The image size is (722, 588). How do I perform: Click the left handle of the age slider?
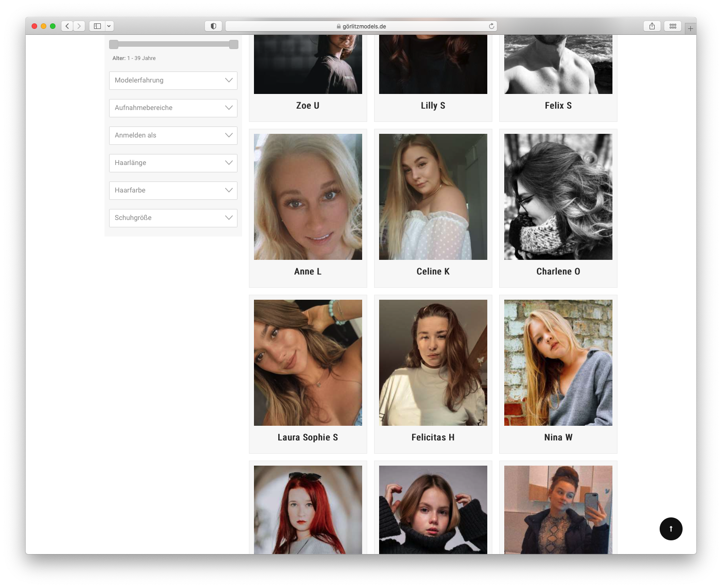(x=114, y=44)
